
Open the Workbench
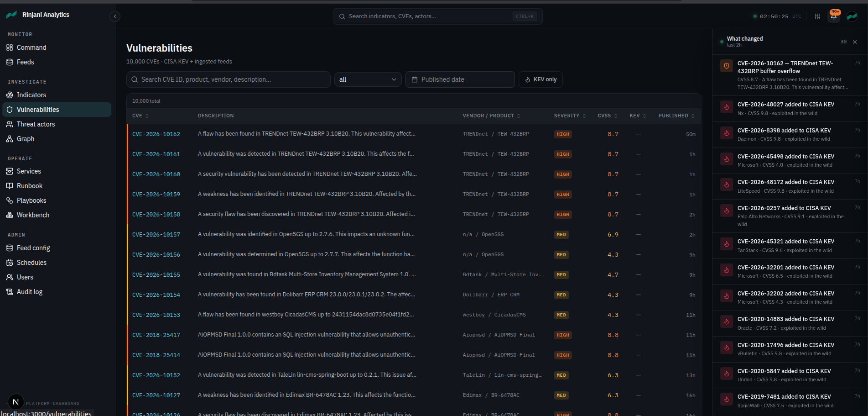[57, 215]
